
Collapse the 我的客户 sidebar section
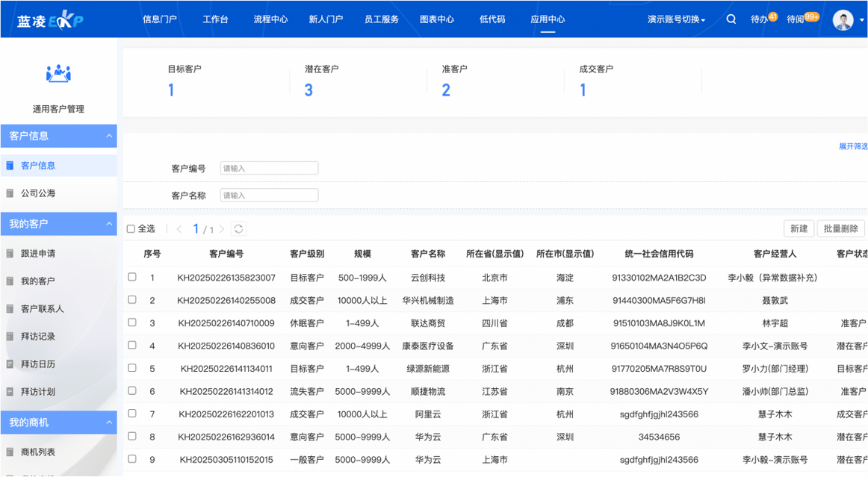click(x=109, y=224)
